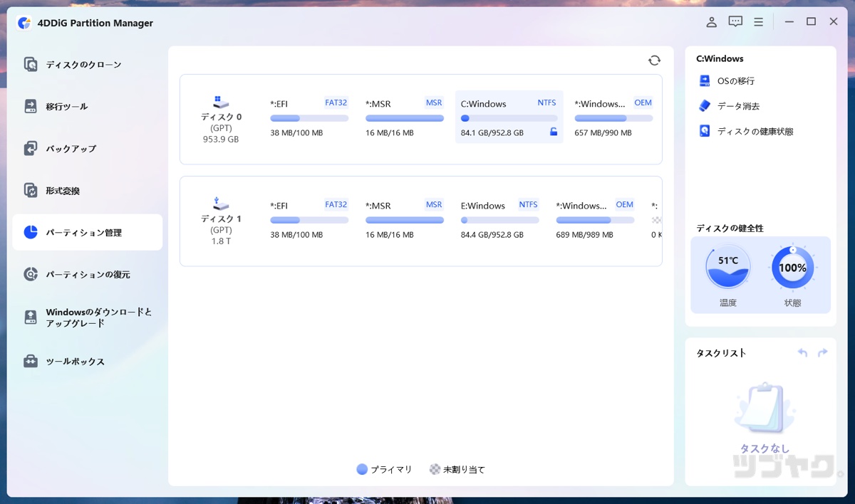
Task: Click the Windows download and upgrade icon
Action: click(31, 317)
